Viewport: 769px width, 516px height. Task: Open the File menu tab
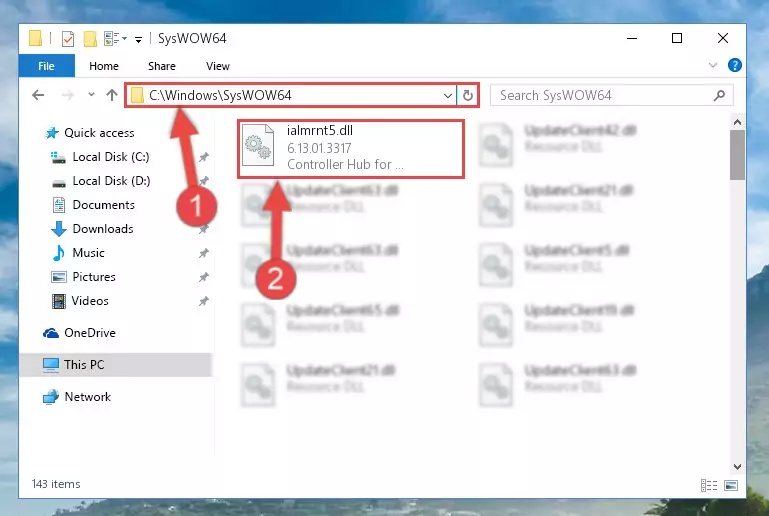(x=47, y=66)
